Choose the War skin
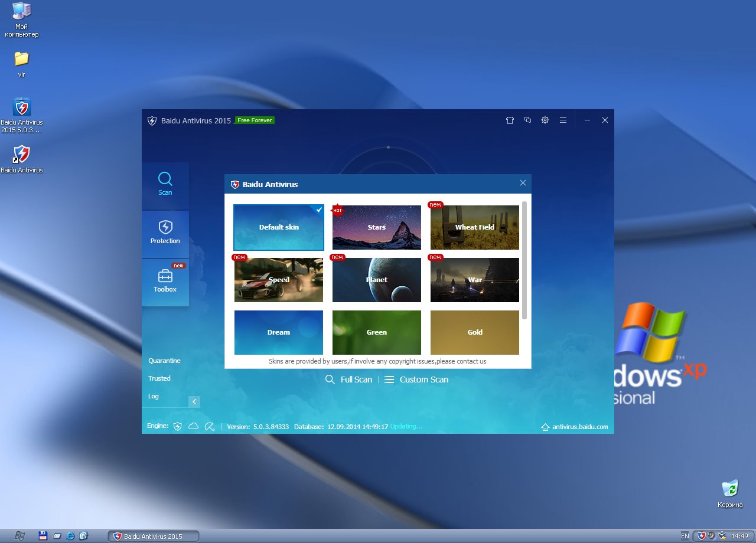Viewport: 756px width, 543px height. pyautogui.click(x=475, y=280)
